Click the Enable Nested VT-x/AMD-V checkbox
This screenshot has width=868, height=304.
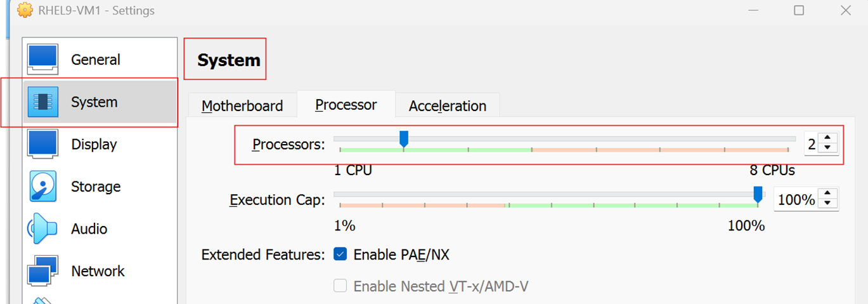tap(340, 286)
